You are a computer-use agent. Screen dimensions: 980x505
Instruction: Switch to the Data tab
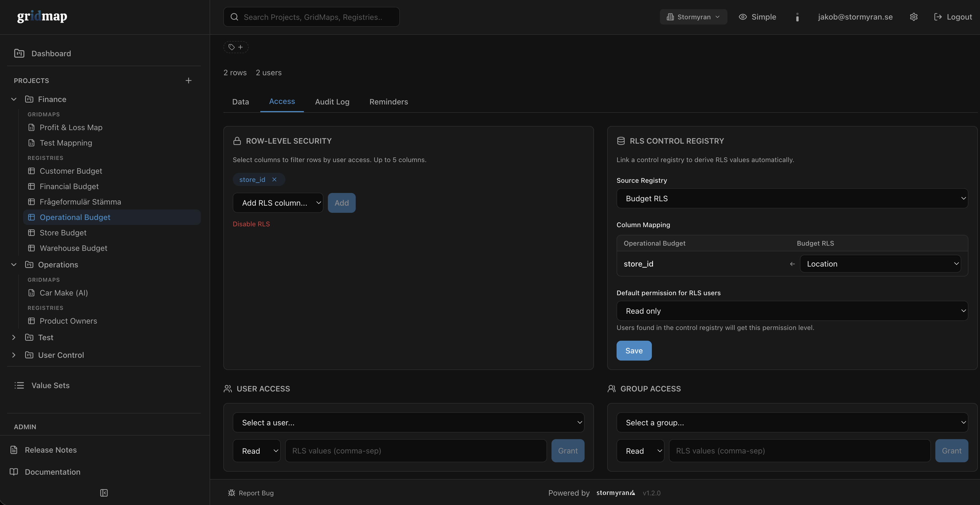tap(240, 101)
